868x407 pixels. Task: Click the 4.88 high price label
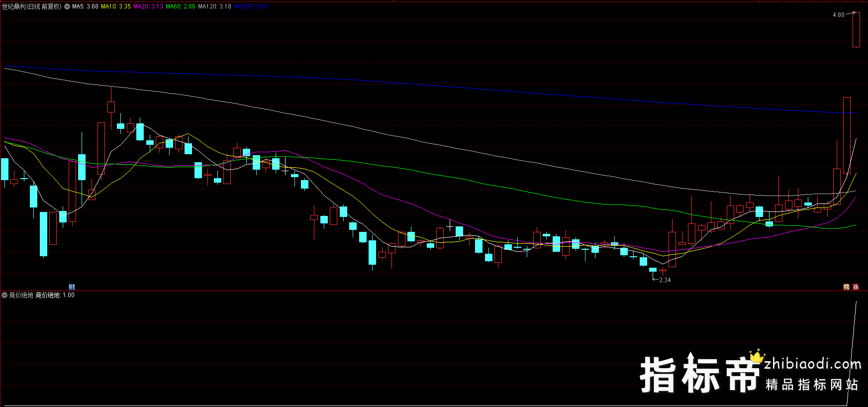[x=839, y=15]
